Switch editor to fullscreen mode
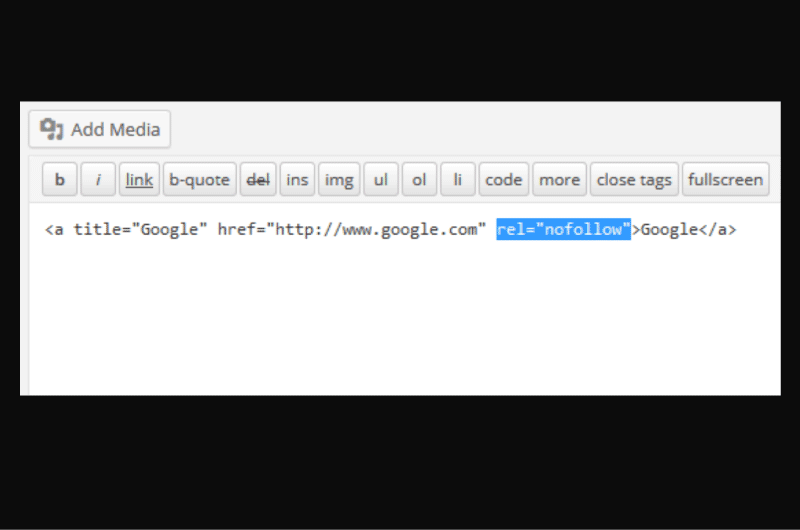This screenshot has height=530, width=800. [x=726, y=180]
